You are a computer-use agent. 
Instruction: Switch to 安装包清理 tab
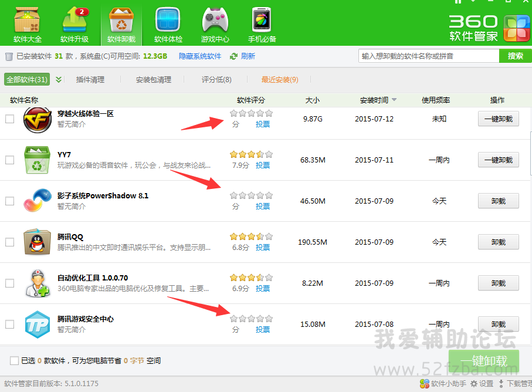point(154,80)
